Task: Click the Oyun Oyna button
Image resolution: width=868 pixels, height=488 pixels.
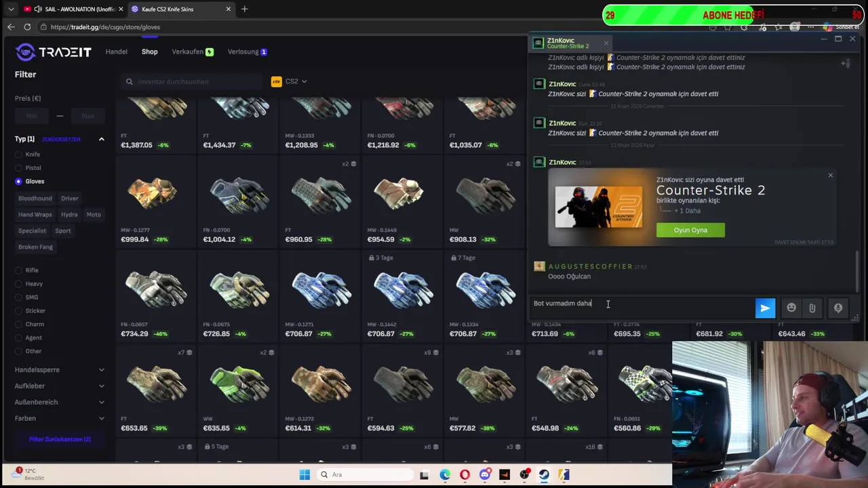Action: pyautogui.click(x=690, y=230)
